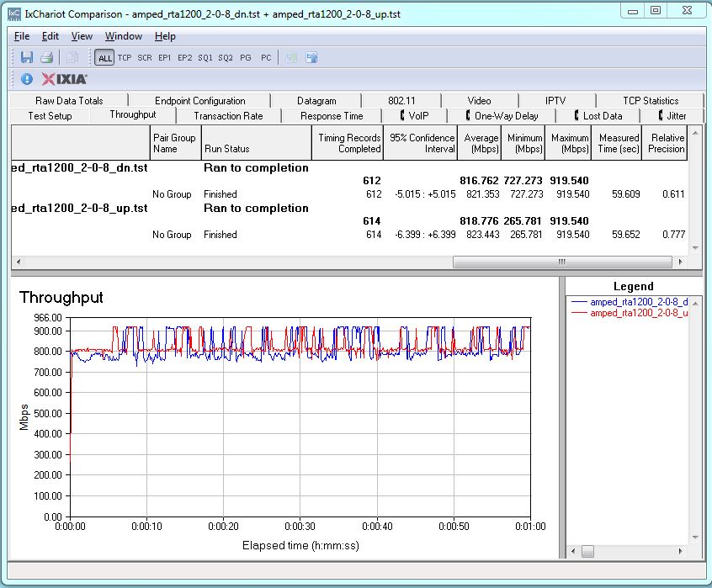Click the Maximum (Mbps) column header
The image size is (712, 588).
[568, 143]
